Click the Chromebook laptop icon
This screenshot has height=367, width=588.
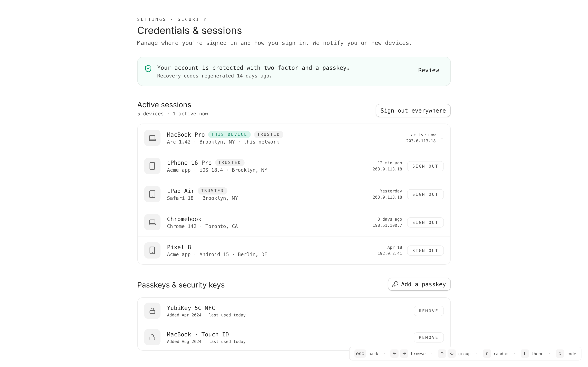click(152, 223)
